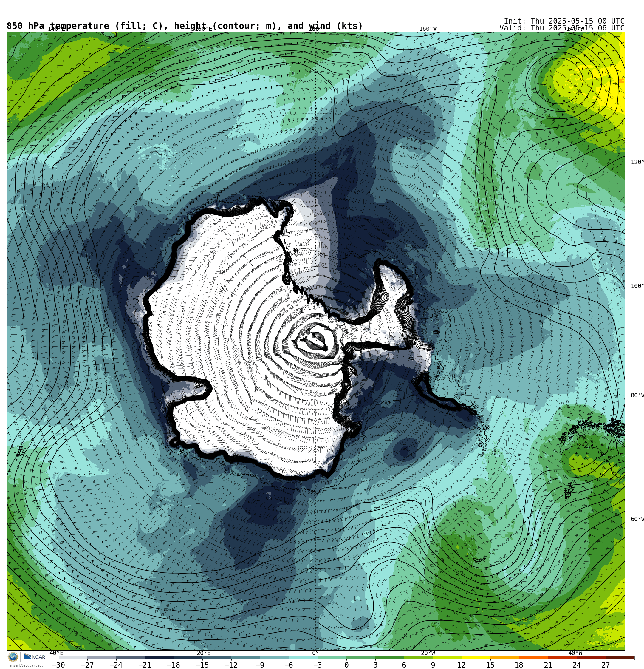This screenshot has width=644, height=669.
Task: Click the -27 colorbar label
Action: click(87, 665)
